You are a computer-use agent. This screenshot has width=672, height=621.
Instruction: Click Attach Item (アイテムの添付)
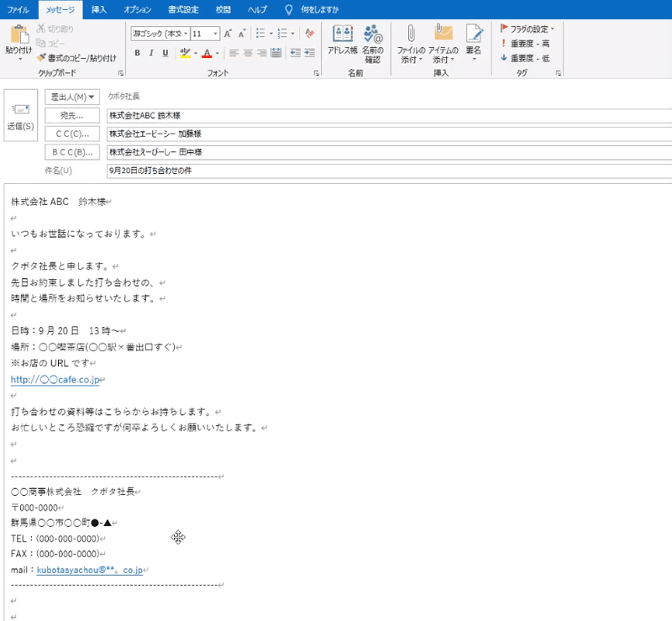point(444,44)
